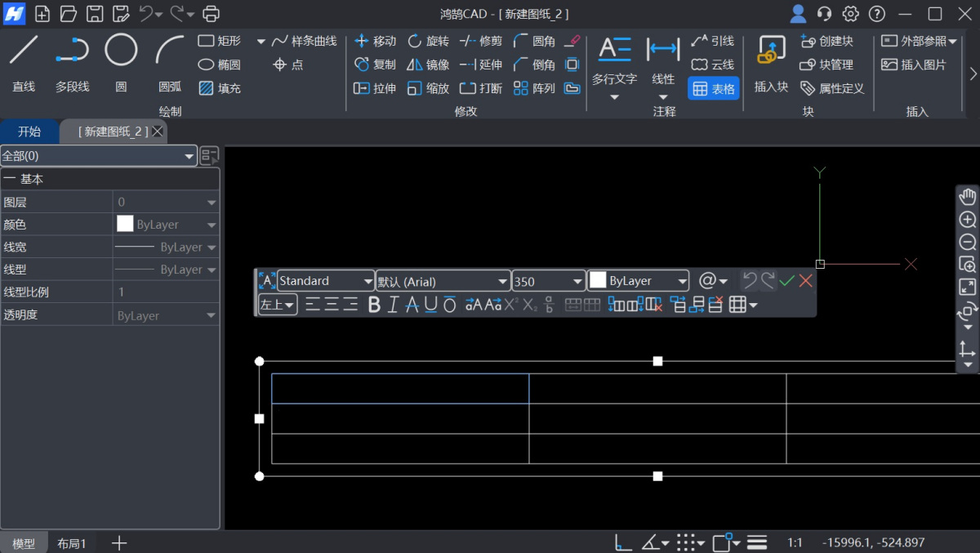
Task: Toggle italic formatting in text editor
Action: coord(391,305)
